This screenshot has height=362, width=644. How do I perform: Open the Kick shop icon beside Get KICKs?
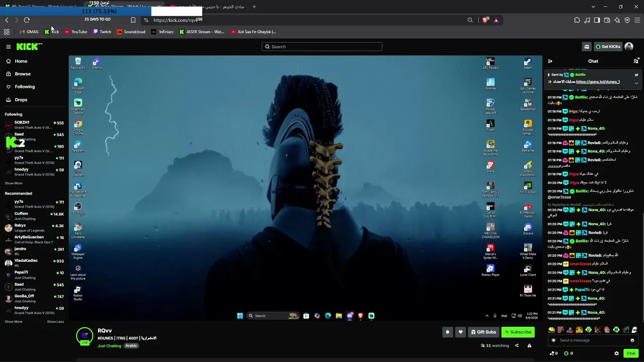coord(587,47)
